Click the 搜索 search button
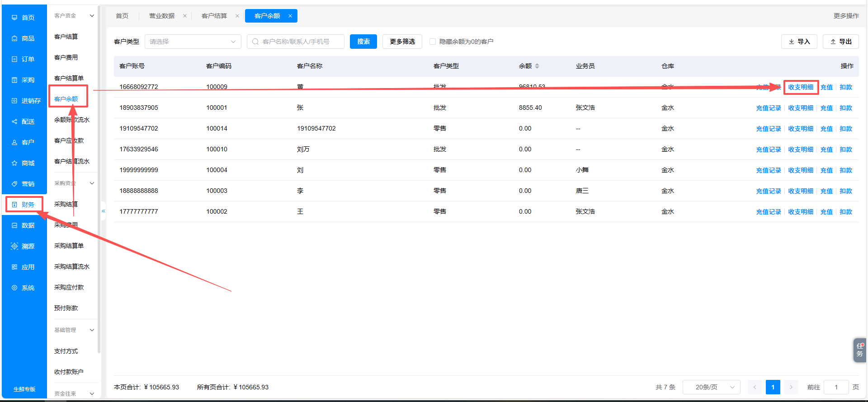Image resolution: width=868 pixels, height=402 pixels. pyautogui.click(x=363, y=42)
